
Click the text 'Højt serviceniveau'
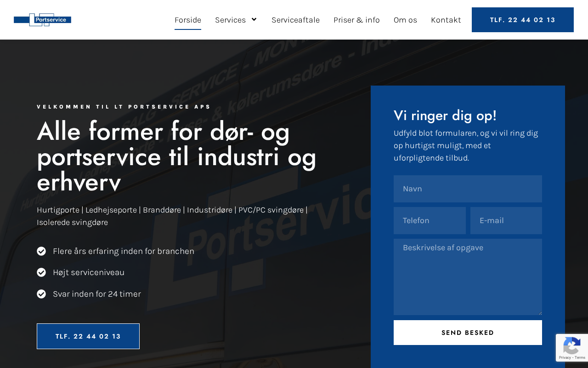click(89, 272)
